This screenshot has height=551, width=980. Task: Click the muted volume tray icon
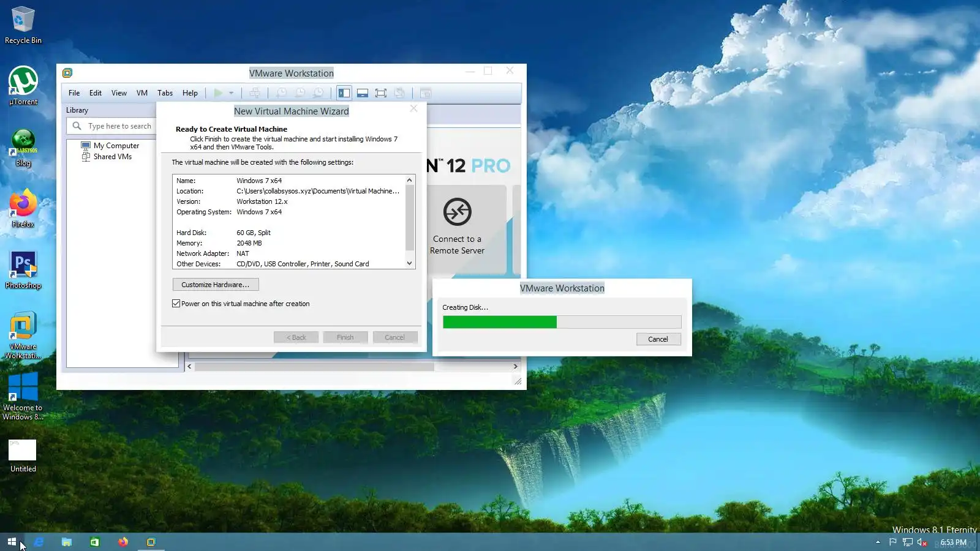(x=922, y=542)
